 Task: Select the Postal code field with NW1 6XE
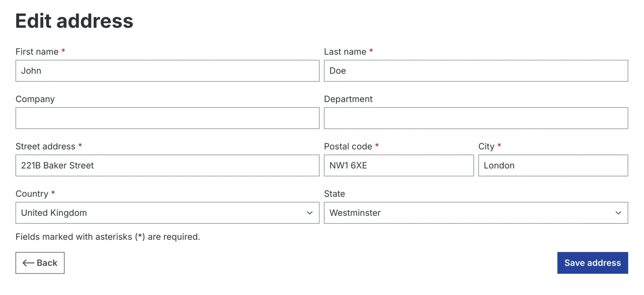click(399, 166)
